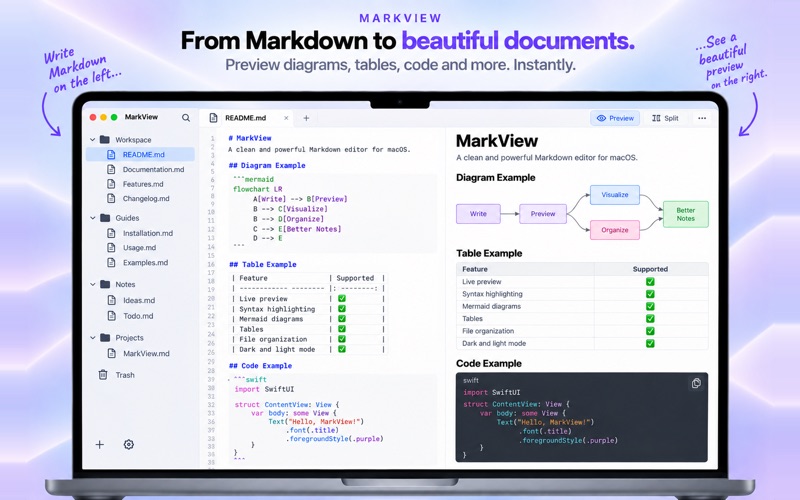Add a new tab with plus icon
Screen dimensions: 800x500
tap(306, 118)
